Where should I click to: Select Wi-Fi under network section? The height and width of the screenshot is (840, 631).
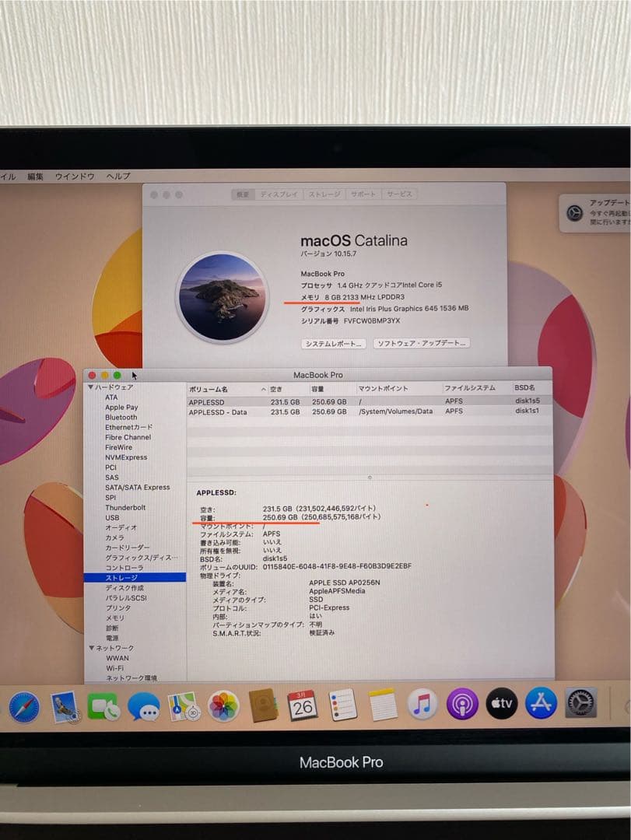coord(114,668)
